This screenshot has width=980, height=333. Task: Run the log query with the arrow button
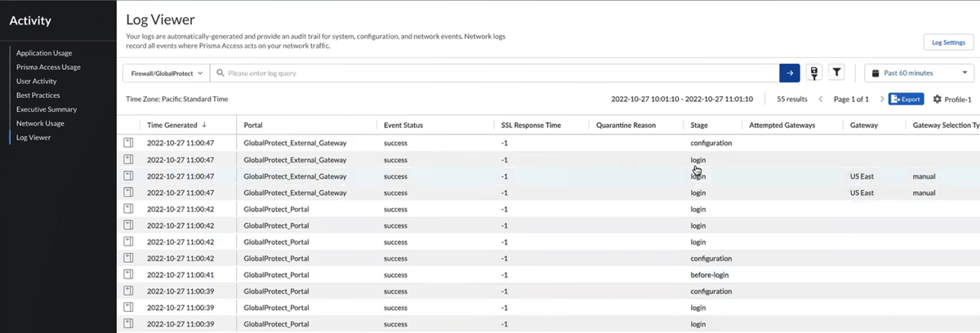[x=789, y=73]
